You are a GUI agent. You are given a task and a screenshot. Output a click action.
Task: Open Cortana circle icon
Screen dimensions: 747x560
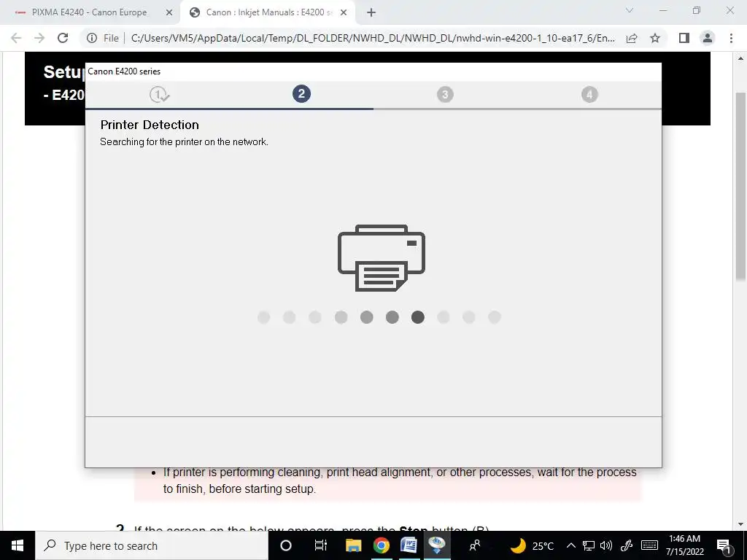click(286, 545)
